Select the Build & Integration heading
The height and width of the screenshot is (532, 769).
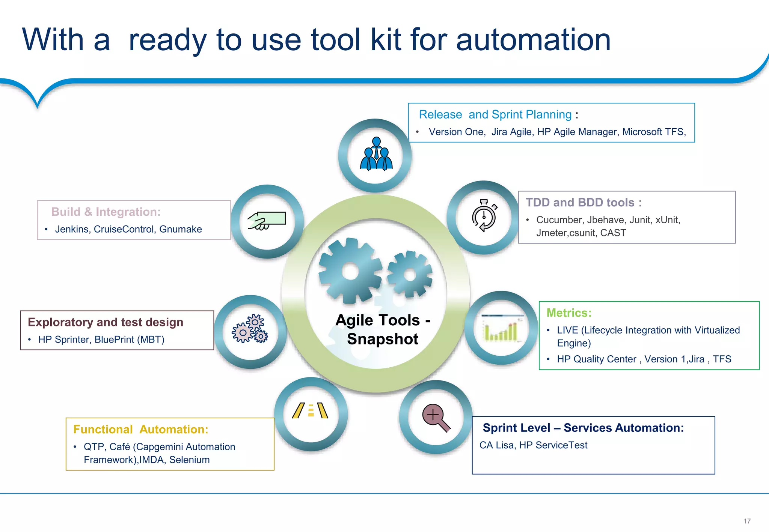coord(106,212)
